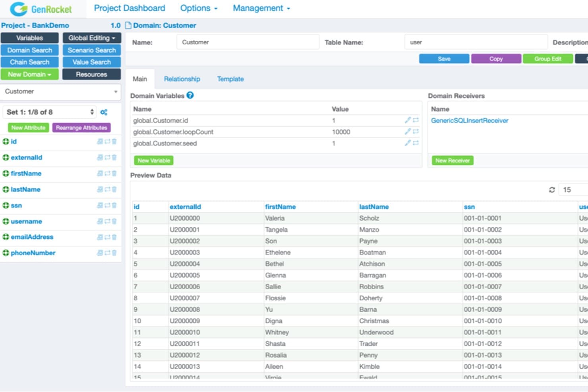Expand the New Domain dropdown

click(30, 74)
